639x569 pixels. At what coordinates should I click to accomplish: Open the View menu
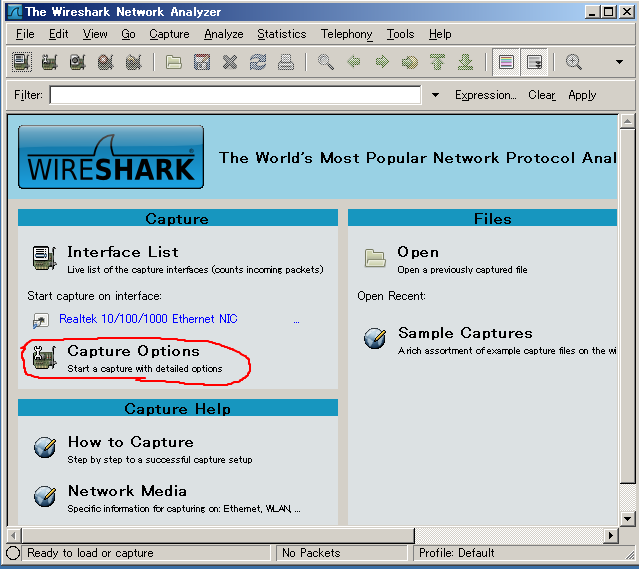(x=95, y=34)
